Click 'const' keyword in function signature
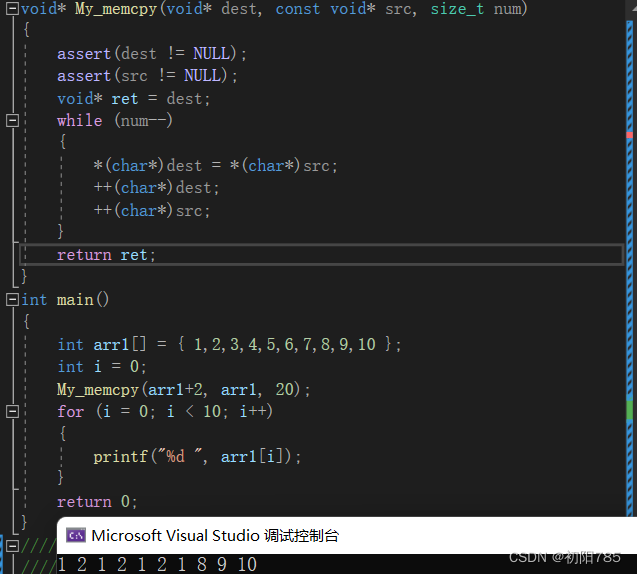The width and height of the screenshot is (637, 574). coord(298,9)
